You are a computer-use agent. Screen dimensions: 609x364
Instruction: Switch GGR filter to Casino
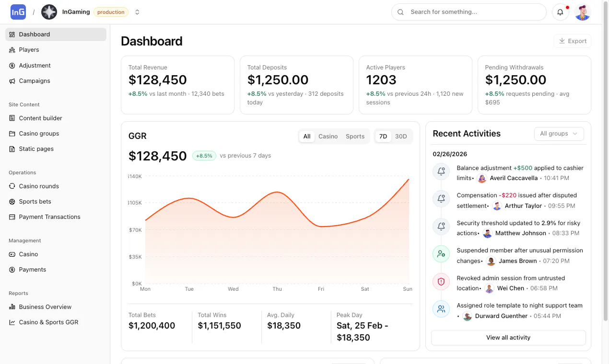[x=328, y=136]
